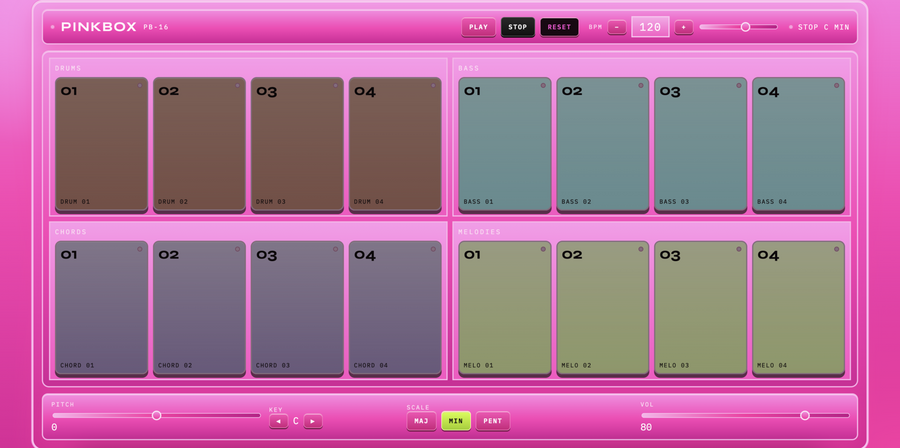Tap the BASS 04 pad
The image size is (900, 448).
pyautogui.click(x=798, y=145)
